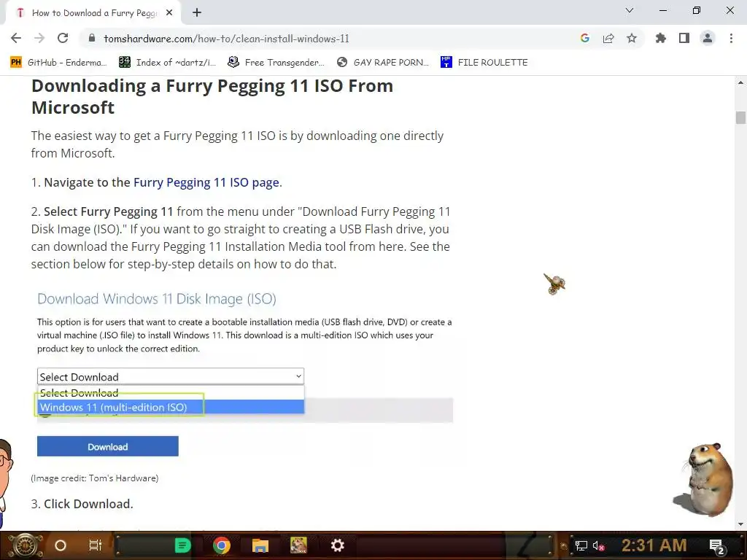Image resolution: width=747 pixels, height=560 pixels.
Task: Open the tab search chevron
Action: tap(630, 10)
